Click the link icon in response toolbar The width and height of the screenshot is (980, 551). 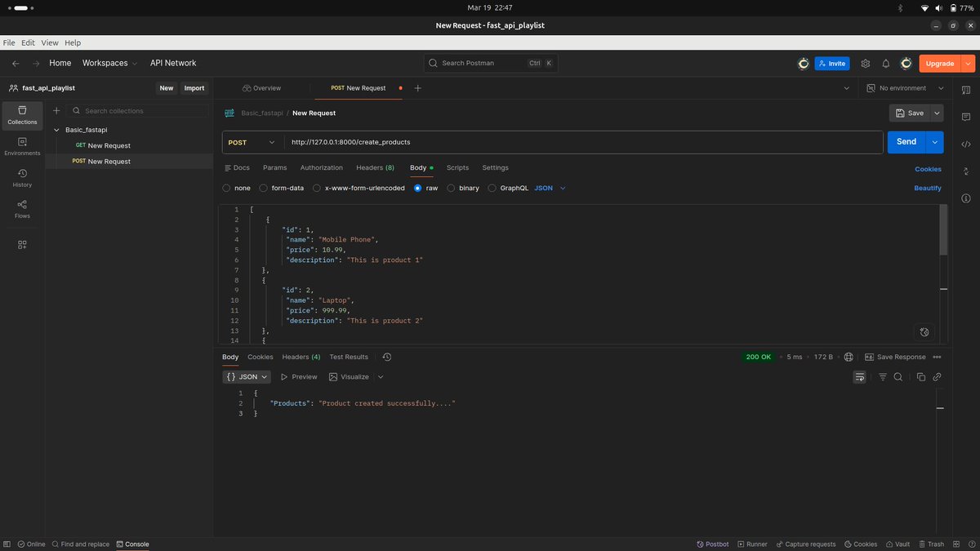pos(937,377)
